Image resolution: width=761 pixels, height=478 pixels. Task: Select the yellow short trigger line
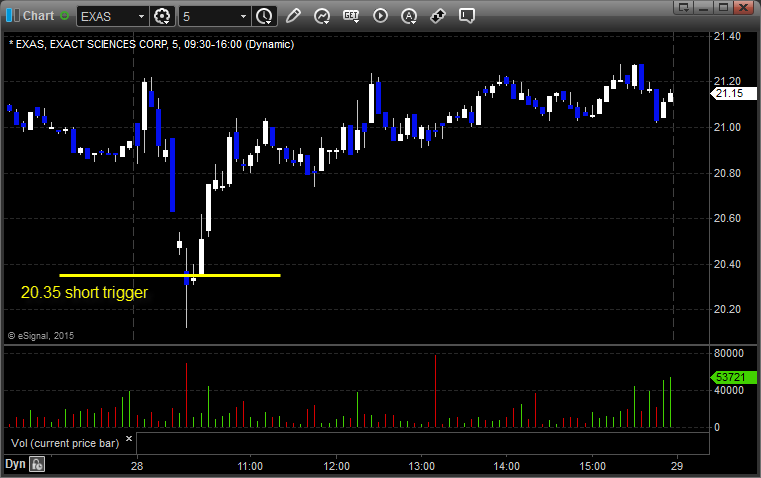[170, 276]
